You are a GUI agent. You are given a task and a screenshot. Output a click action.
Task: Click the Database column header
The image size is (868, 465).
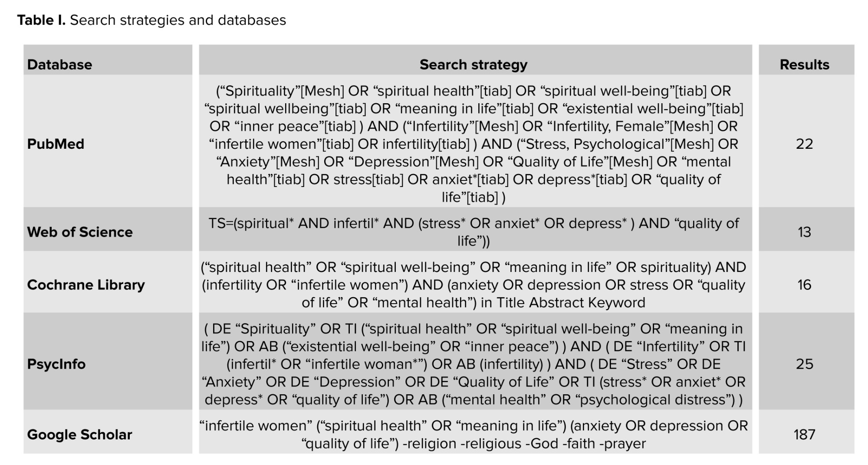pos(59,65)
